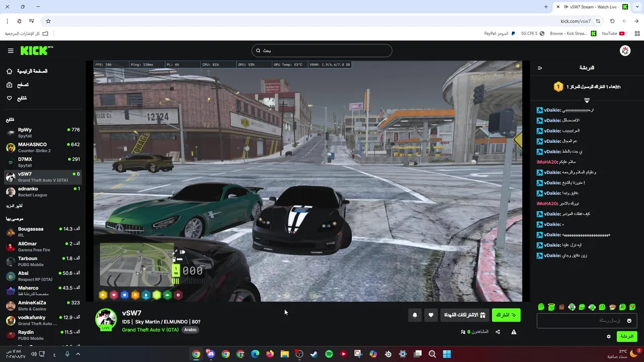Click the stream video player
Screen dimensions: 644x362
click(308, 181)
